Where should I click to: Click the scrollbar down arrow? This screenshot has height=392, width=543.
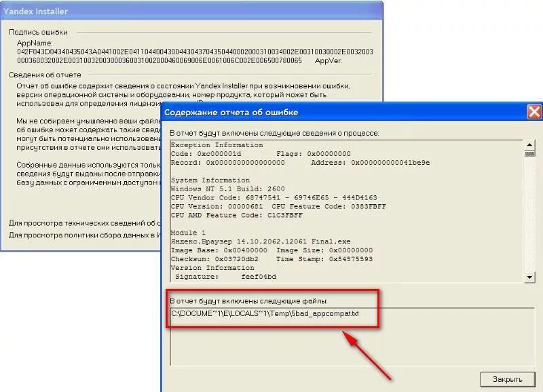(x=529, y=277)
